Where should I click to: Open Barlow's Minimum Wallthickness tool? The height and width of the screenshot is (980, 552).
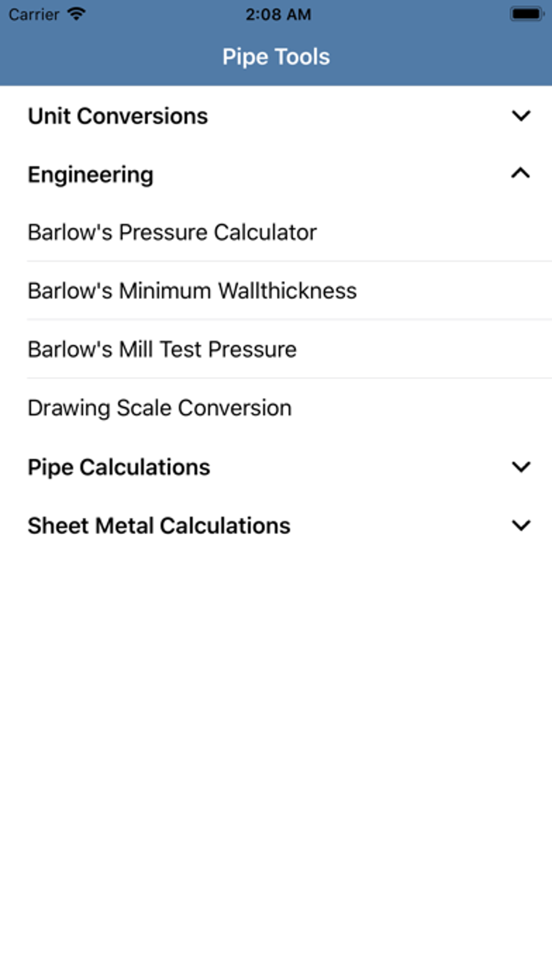click(x=192, y=291)
